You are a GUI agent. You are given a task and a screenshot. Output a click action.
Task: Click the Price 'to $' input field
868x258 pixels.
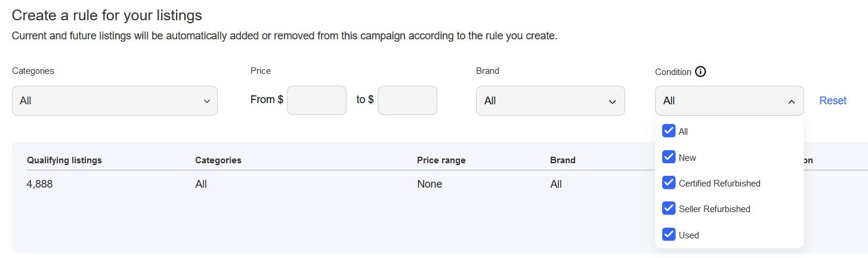(407, 101)
